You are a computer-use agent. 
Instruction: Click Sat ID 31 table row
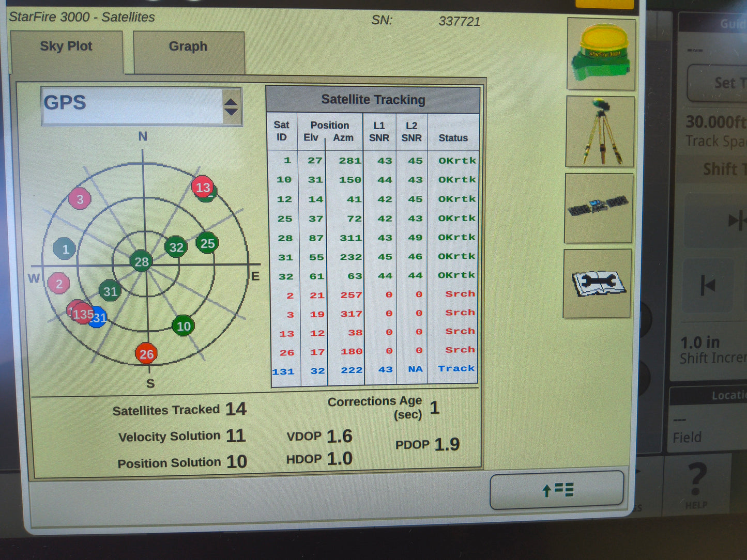click(x=373, y=257)
